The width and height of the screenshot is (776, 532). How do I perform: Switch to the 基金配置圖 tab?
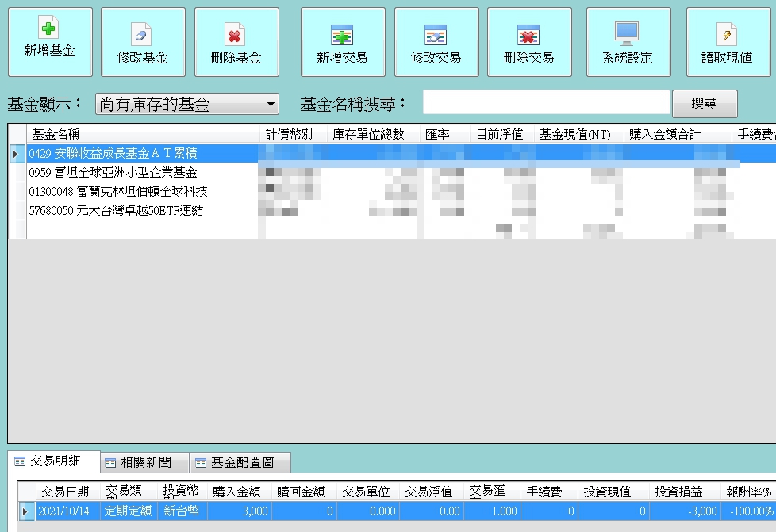click(x=240, y=463)
